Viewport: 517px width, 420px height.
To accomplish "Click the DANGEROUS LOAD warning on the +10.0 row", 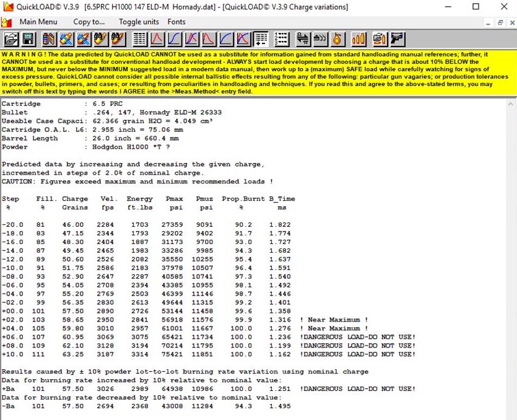I will 358,354.
